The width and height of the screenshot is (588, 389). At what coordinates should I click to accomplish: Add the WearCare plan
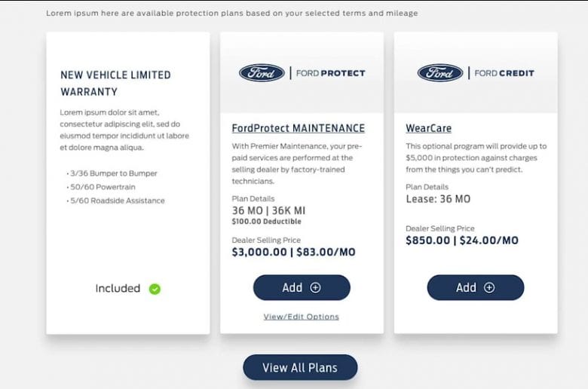[x=476, y=288]
